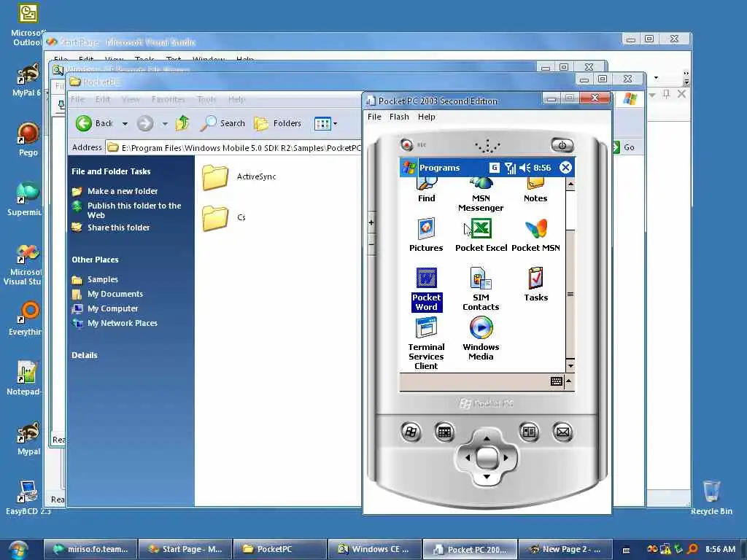The image size is (747, 560).
Task: Click the Go button
Action: [x=624, y=147]
